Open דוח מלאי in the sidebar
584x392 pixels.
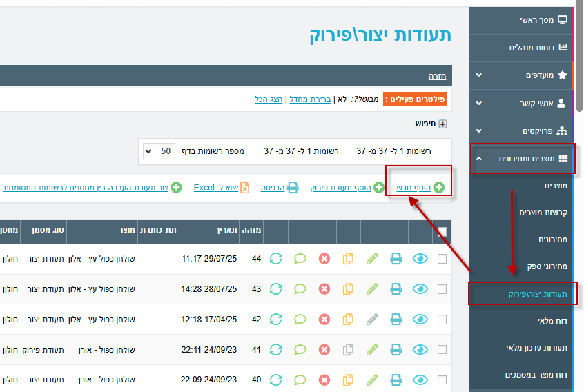[x=552, y=321]
